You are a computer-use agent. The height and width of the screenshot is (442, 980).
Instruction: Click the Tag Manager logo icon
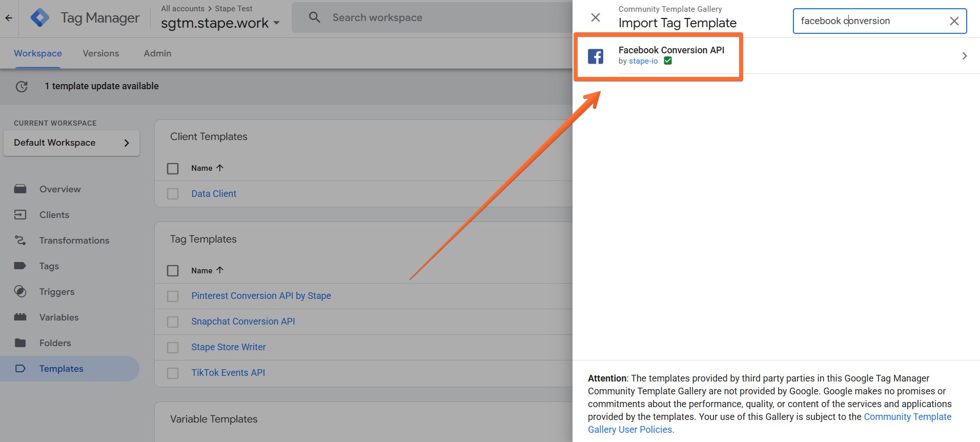pyautogui.click(x=40, y=18)
